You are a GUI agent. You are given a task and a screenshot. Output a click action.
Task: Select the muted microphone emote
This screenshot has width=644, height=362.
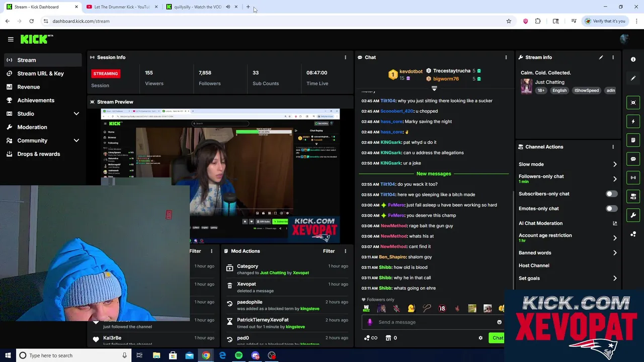[396, 309]
